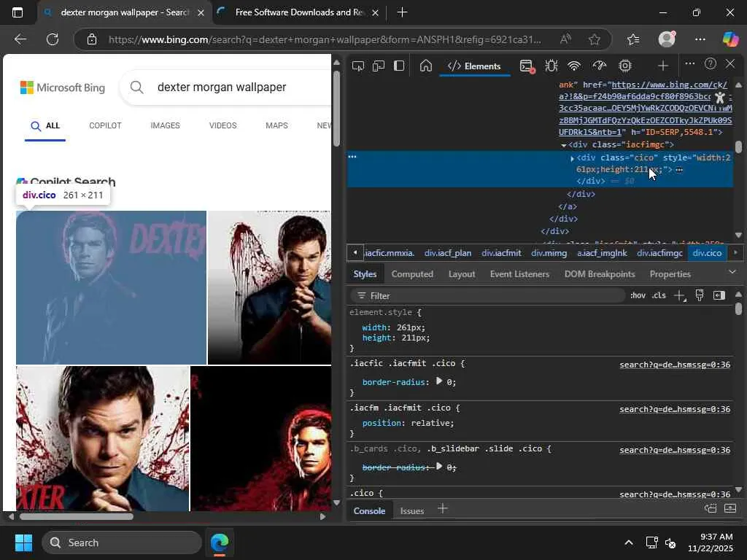Image resolution: width=747 pixels, height=560 pixels.
Task: Expand the div class cico node
Action: coord(572,158)
